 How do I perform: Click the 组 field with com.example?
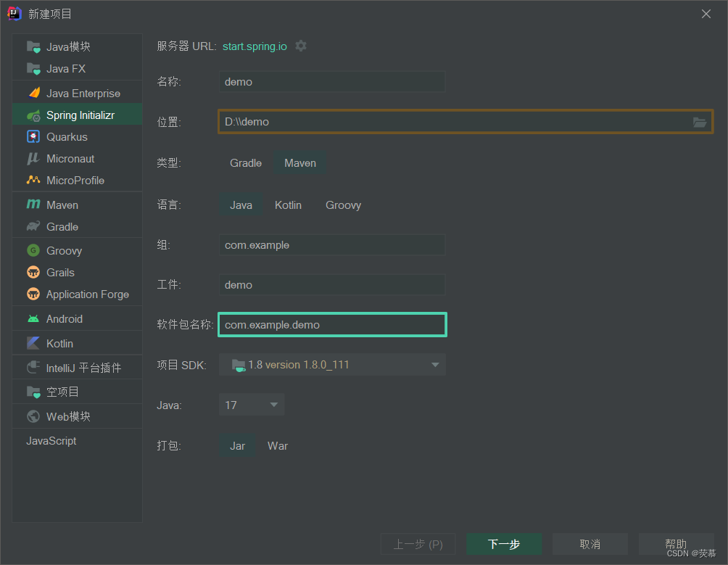332,245
